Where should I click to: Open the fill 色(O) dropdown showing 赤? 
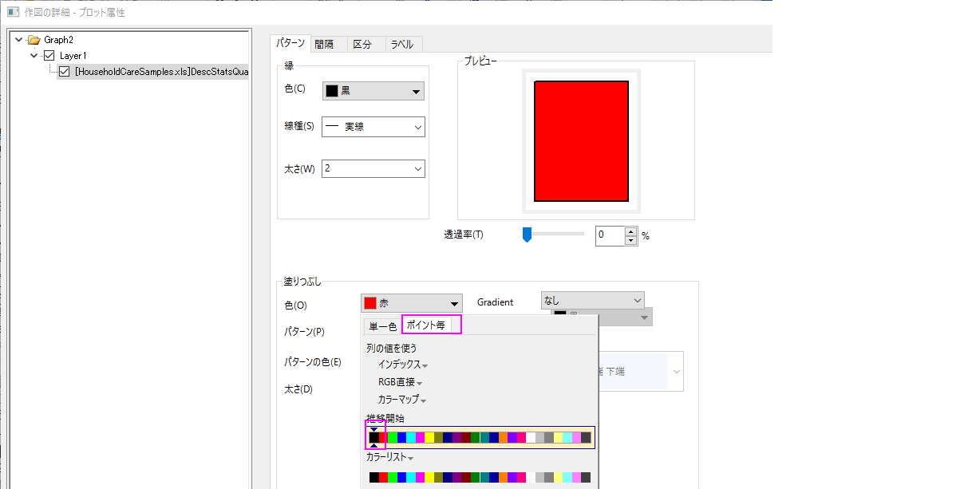pyautogui.click(x=411, y=303)
